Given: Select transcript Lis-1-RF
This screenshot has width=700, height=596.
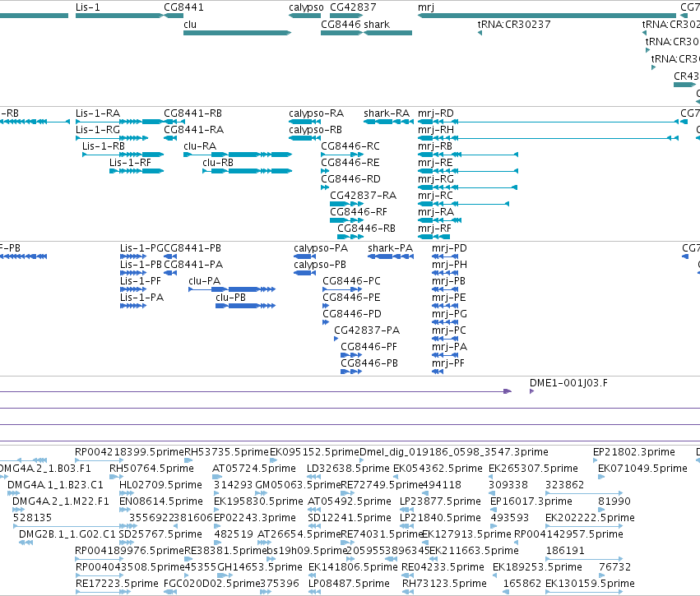Looking at the screenshot, I should point(130,163).
